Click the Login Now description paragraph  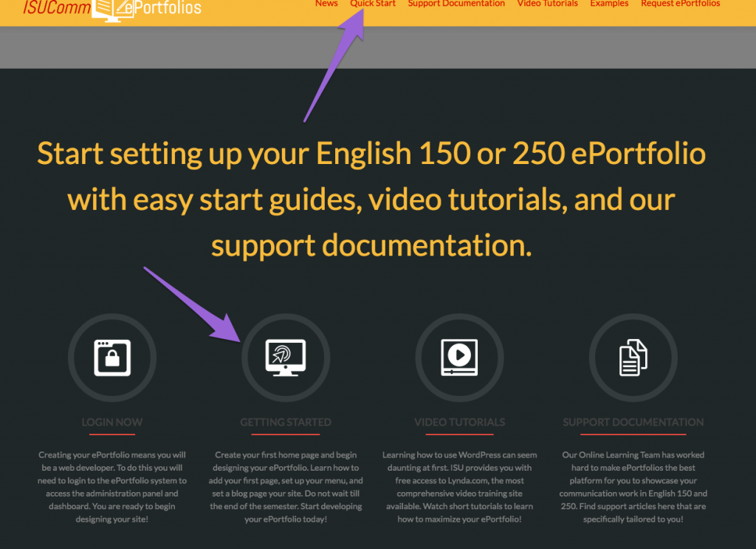[112, 487]
